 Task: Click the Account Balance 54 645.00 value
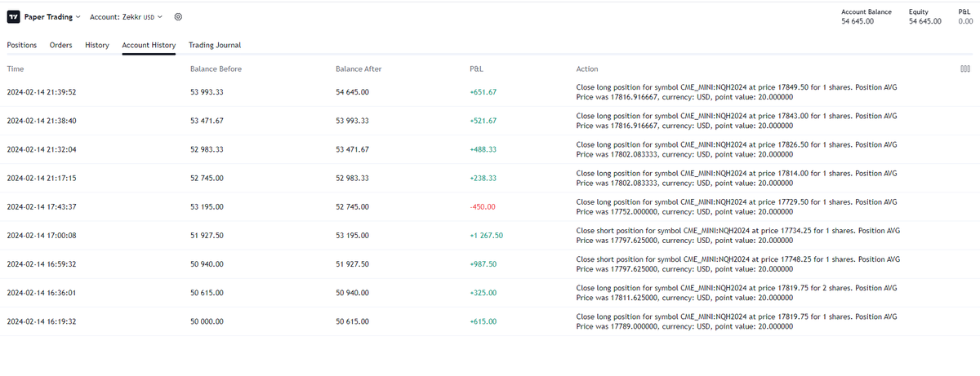coord(857,21)
